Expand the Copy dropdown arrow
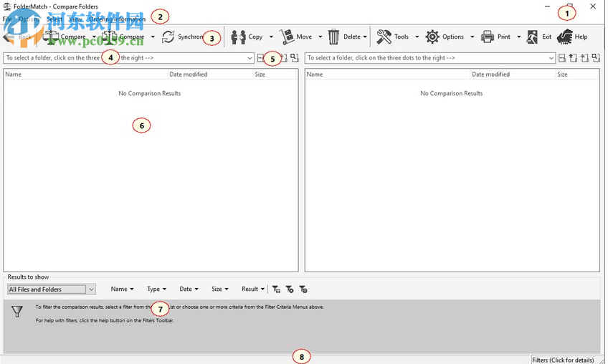This screenshot has height=364, width=608. pyautogui.click(x=271, y=37)
